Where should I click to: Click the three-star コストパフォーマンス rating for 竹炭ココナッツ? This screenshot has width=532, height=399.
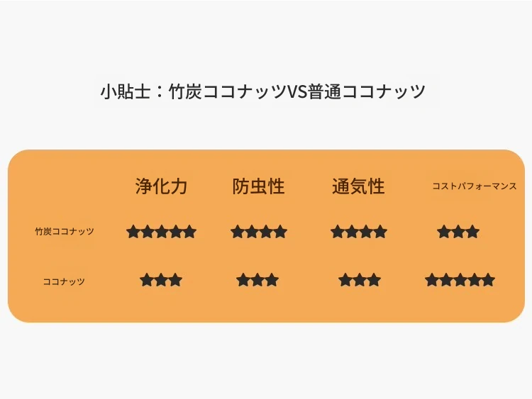(458, 232)
